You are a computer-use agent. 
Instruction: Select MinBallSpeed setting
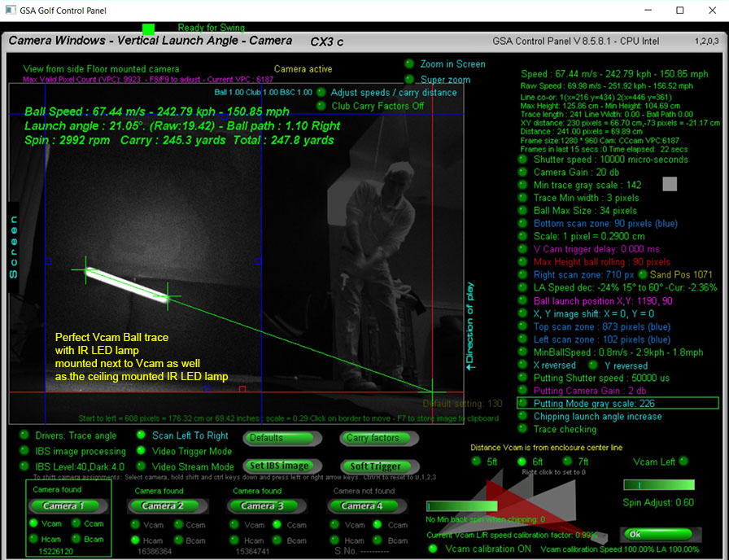(522, 352)
